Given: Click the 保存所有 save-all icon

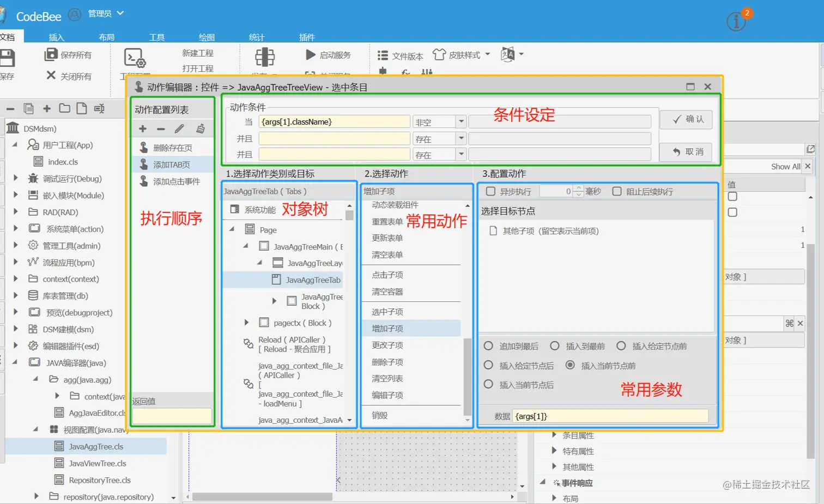Looking at the screenshot, I should pos(51,54).
